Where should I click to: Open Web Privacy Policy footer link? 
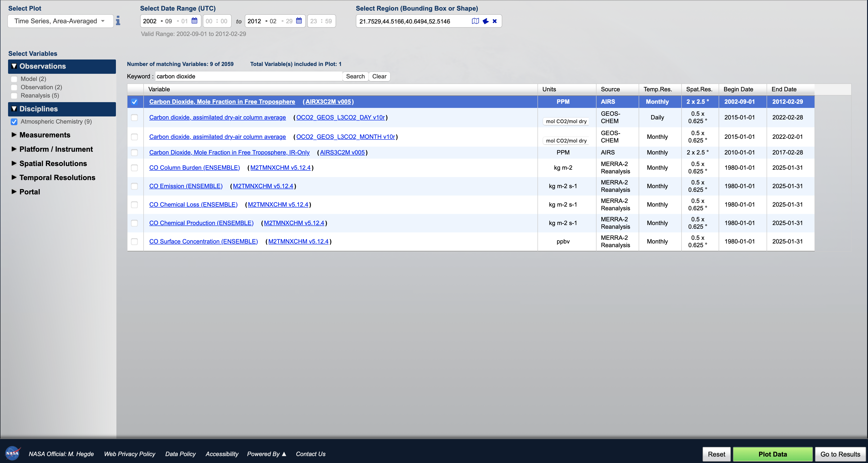[x=129, y=454]
